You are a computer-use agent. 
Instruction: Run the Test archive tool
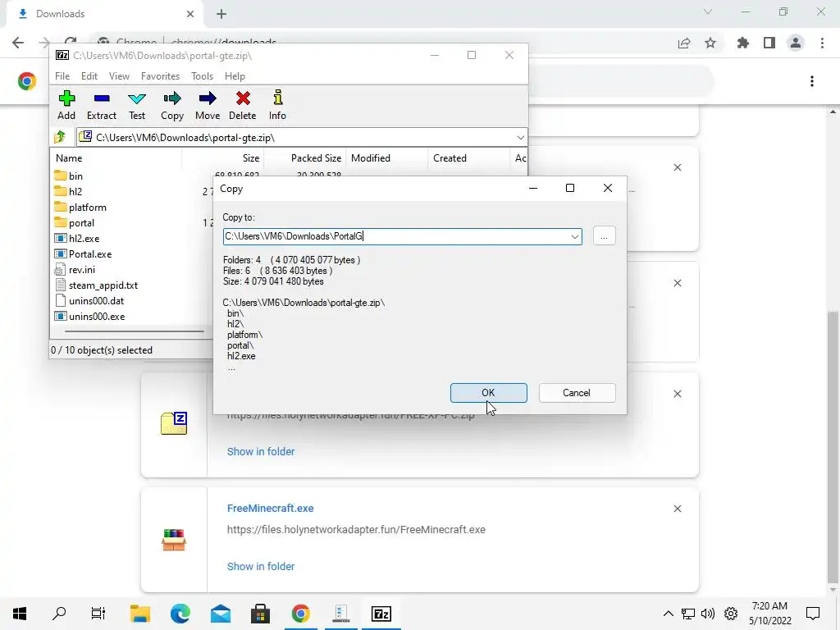[137, 106]
